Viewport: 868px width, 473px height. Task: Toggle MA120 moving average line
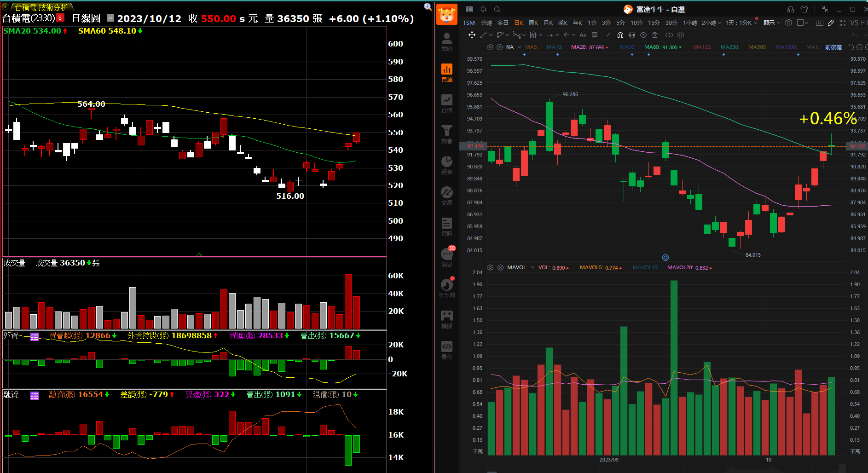tap(702, 47)
